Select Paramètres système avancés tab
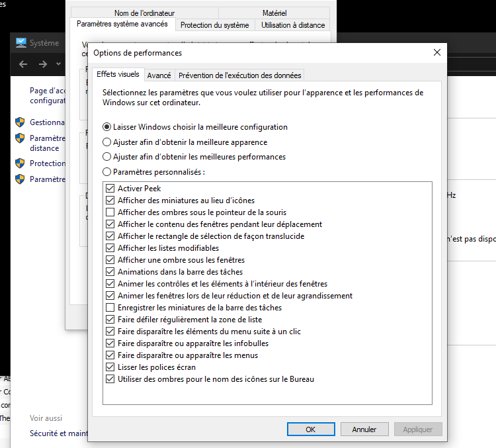Viewport: 496px width, 448px height. [122, 24]
